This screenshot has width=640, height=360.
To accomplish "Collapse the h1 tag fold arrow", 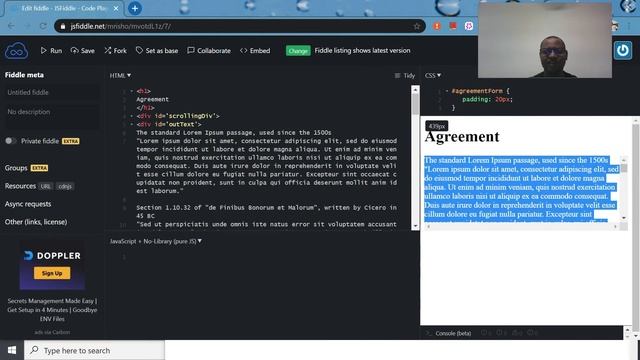I will tap(131, 91).
